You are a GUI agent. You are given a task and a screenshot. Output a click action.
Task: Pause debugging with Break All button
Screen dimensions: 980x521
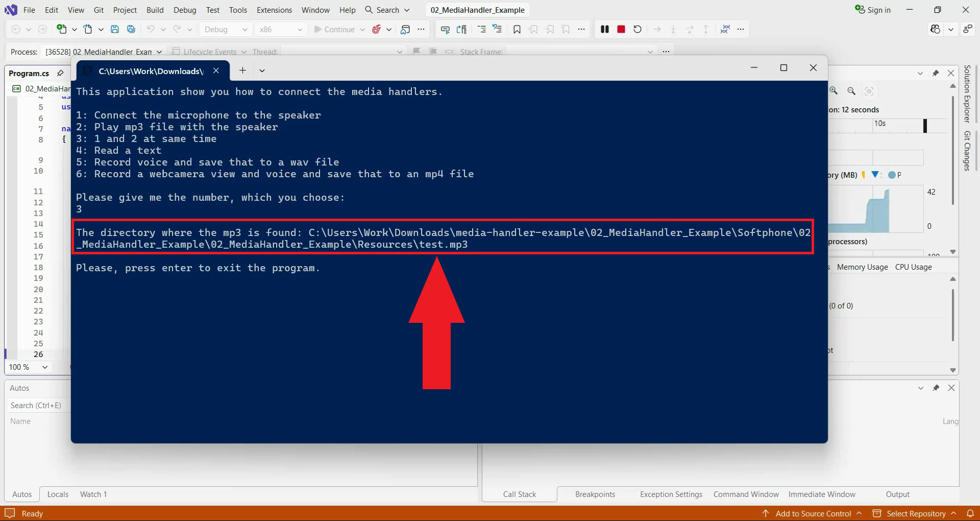[x=605, y=29]
